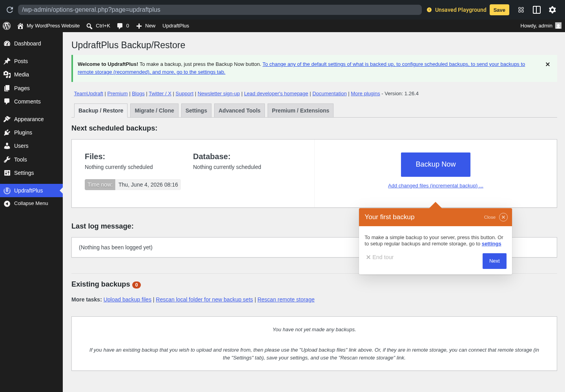This screenshot has height=392, width=565.
Task: Click the Settings sliders icon in sidebar
Action: click(x=7, y=173)
